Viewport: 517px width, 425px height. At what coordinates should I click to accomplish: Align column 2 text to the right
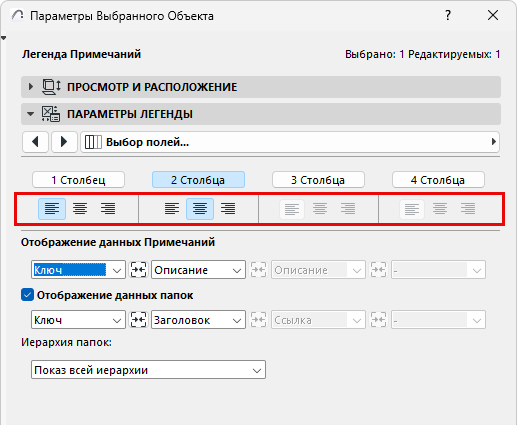click(x=228, y=209)
